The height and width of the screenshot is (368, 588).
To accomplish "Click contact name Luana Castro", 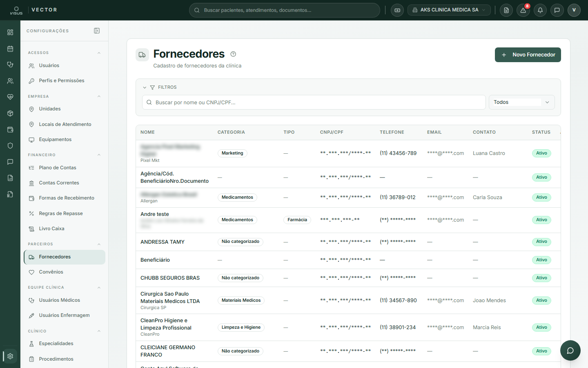I will 489,153.
